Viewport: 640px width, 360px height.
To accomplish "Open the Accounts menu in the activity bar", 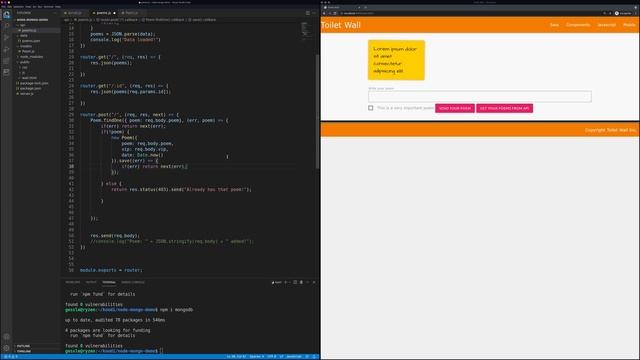I will point(7,337).
